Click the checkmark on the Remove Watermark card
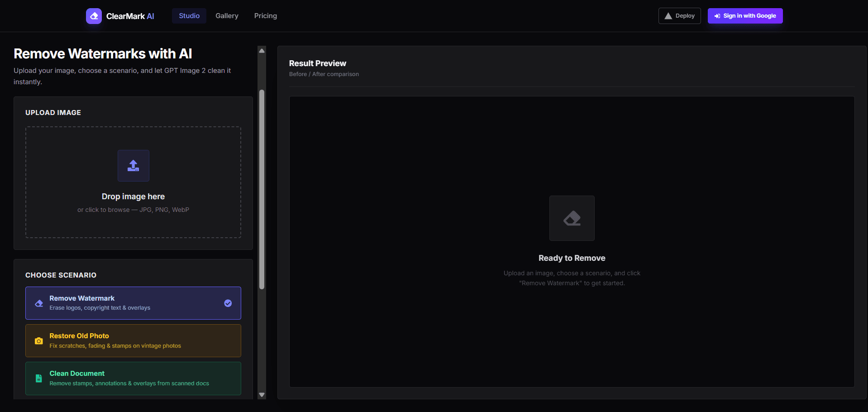The height and width of the screenshot is (412, 868). click(x=228, y=303)
